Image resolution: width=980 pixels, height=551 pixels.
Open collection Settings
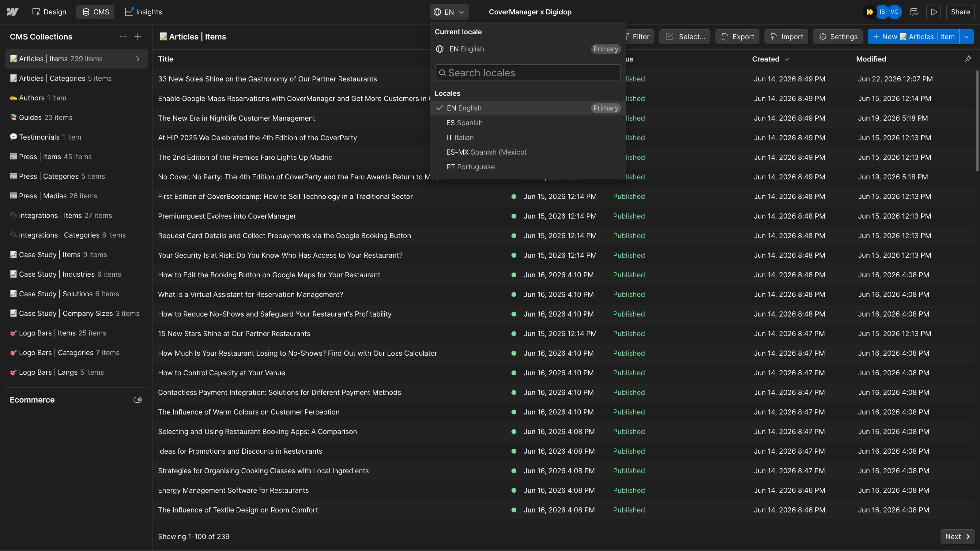(838, 37)
